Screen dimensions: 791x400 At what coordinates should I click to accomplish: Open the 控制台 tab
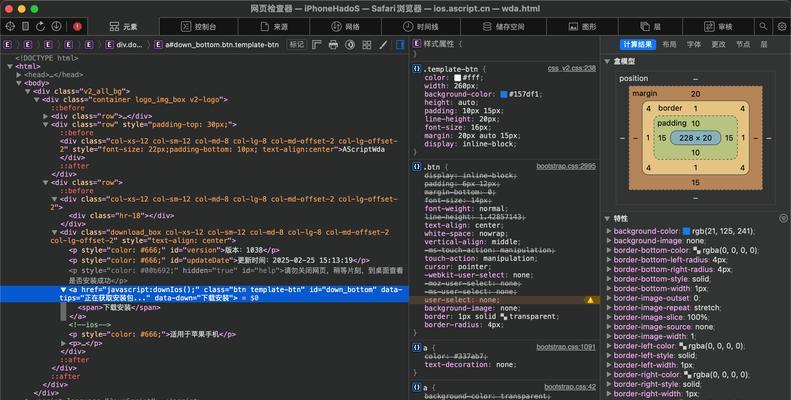click(x=199, y=26)
